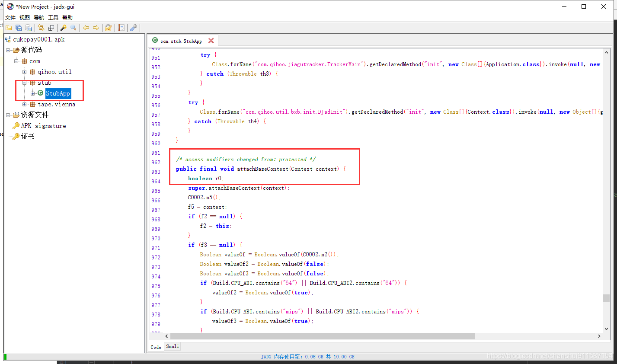Click line number 961 in the gutter
The image size is (617, 364).
pos(156,153)
